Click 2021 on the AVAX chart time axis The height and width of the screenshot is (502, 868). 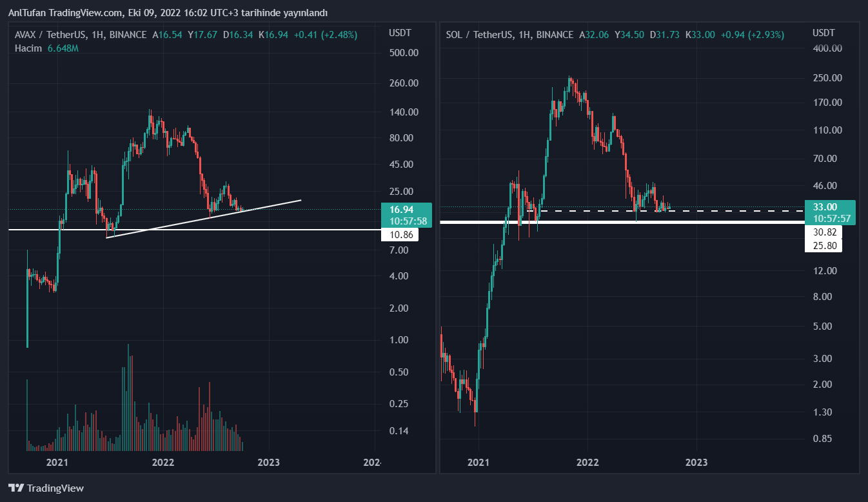(57, 462)
